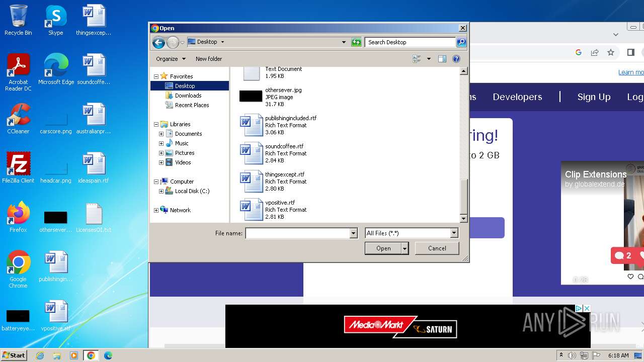644x362 pixels.
Task: Open Windows Media Player from taskbar
Action: pos(74,355)
